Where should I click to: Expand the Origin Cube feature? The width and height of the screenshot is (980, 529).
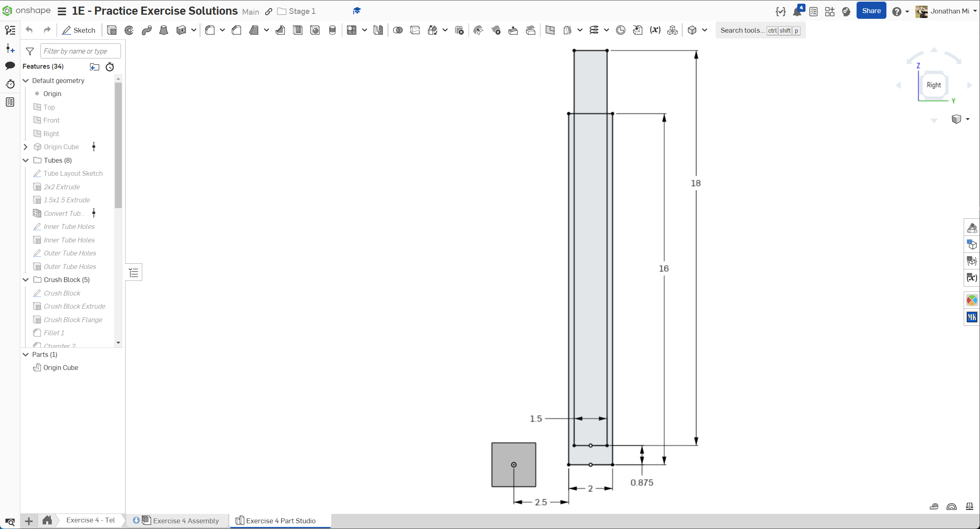[26, 147]
